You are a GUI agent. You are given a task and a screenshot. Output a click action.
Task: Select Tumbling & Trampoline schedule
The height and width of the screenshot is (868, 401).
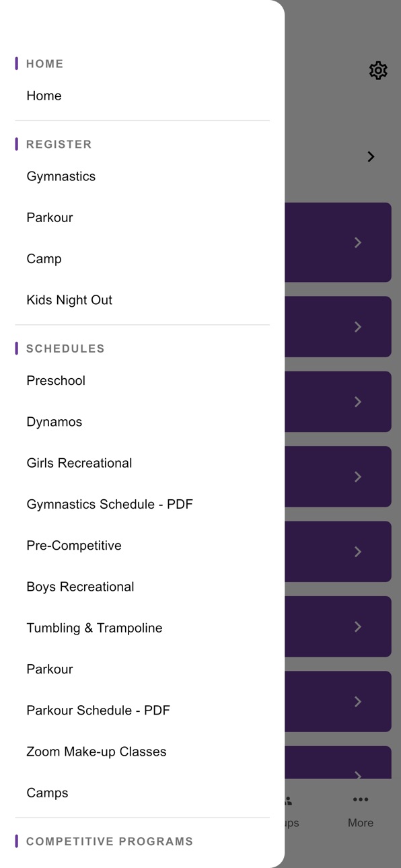94,628
